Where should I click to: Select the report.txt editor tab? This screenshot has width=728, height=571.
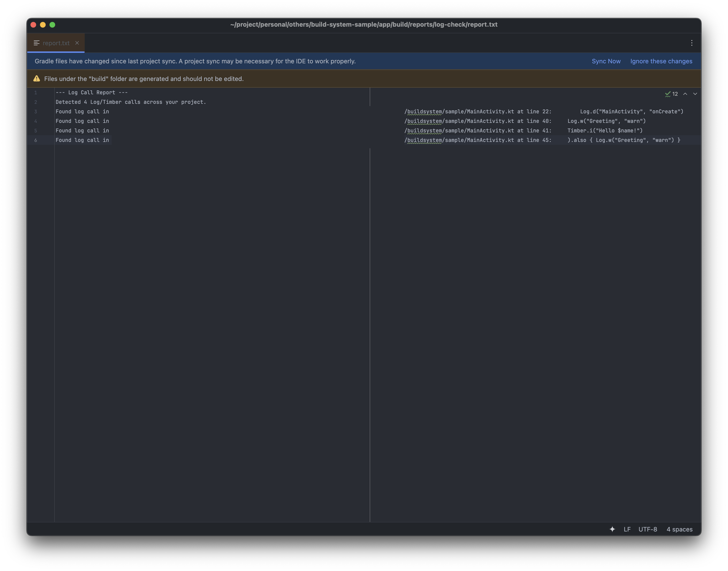pos(56,43)
